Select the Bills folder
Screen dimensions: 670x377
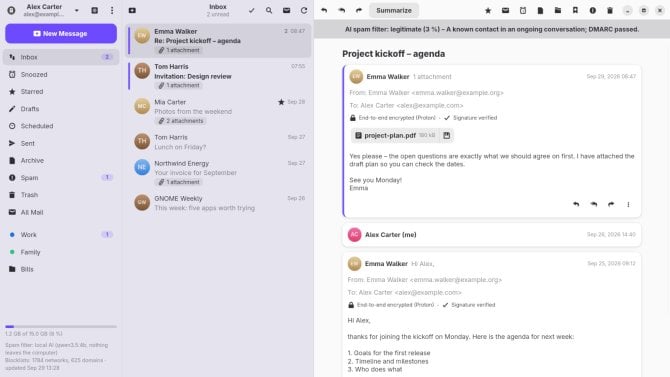pos(61,269)
